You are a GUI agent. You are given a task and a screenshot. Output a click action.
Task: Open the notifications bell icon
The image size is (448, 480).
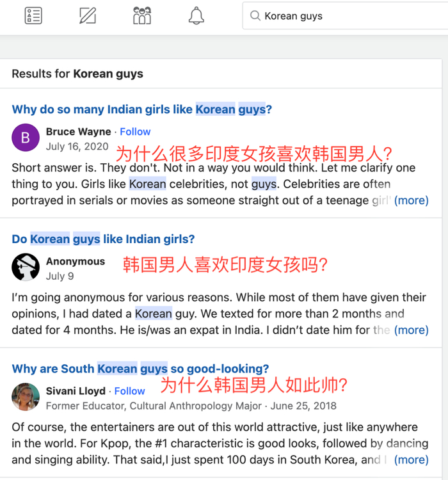(196, 15)
